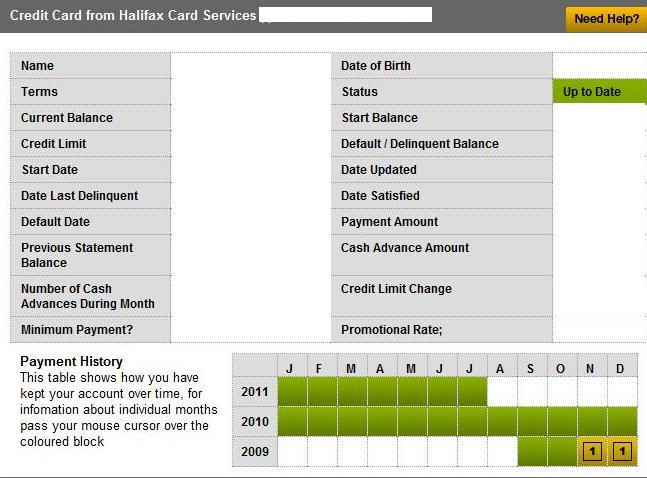Click the Payment History heading
This screenshot has height=478, width=647.
coord(72,361)
